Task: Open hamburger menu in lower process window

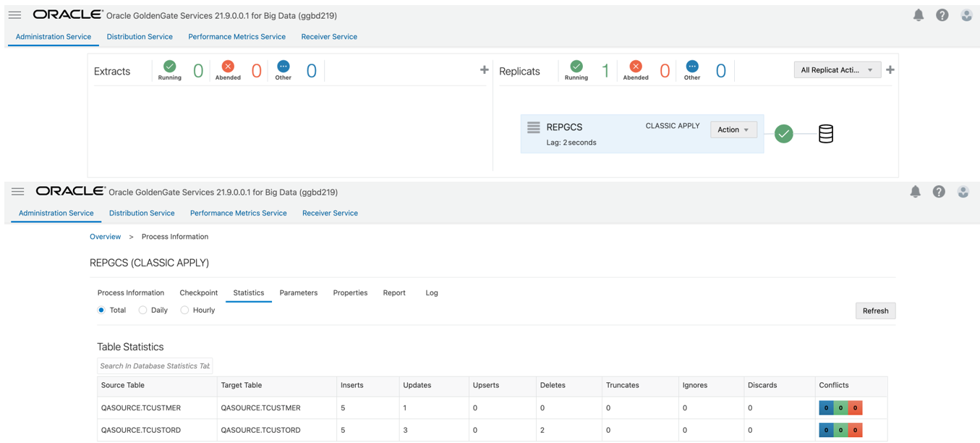Action: pos(18,191)
